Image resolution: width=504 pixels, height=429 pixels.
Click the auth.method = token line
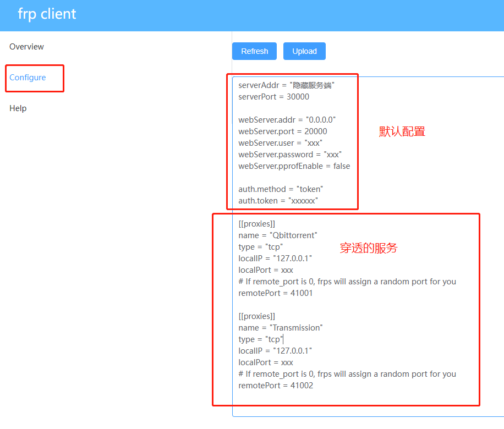coord(281,189)
